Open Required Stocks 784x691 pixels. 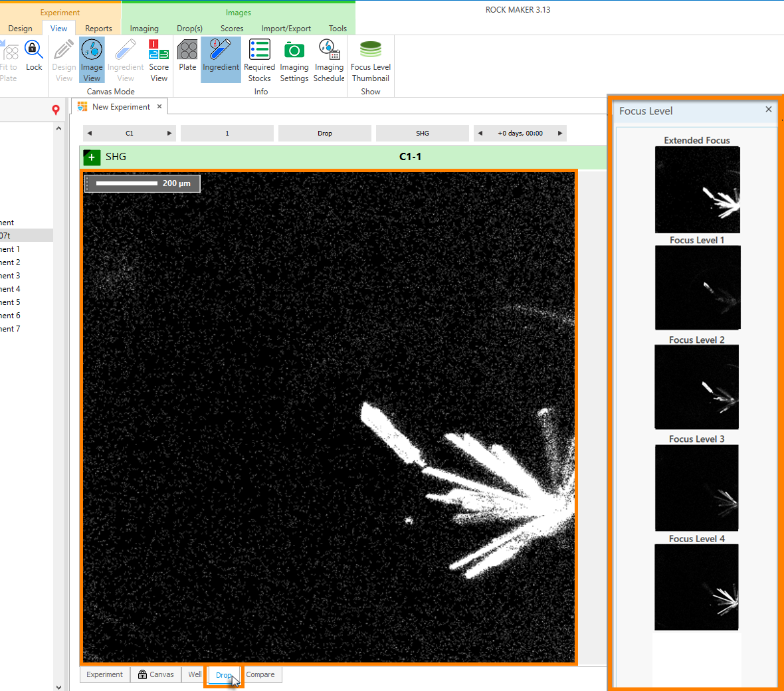(259, 60)
